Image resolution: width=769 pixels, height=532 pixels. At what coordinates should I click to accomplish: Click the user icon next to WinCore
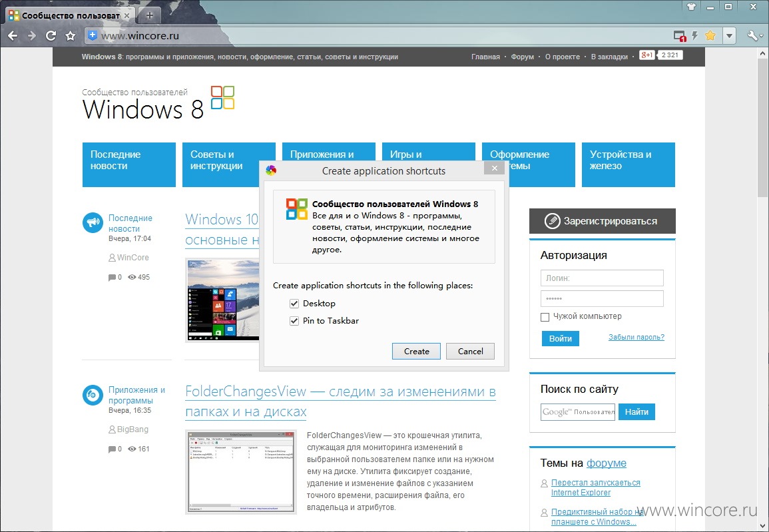tap(112, 258)
